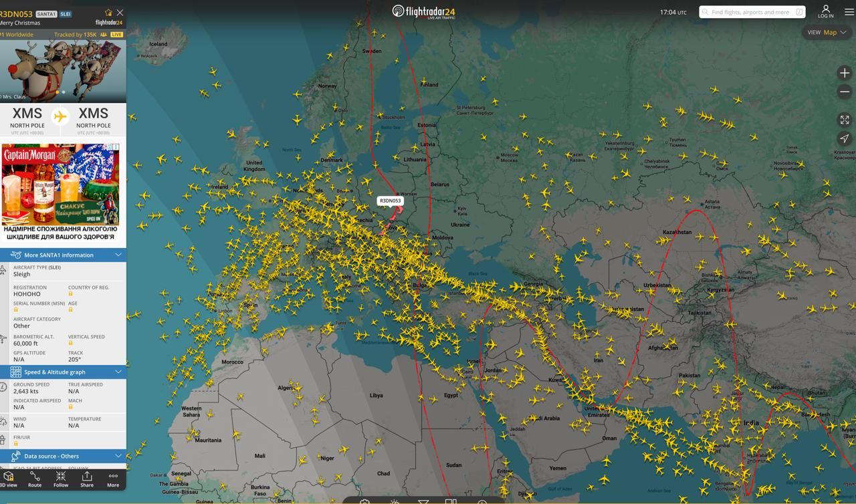Click the geolocation arrow icon

[844, 139]
